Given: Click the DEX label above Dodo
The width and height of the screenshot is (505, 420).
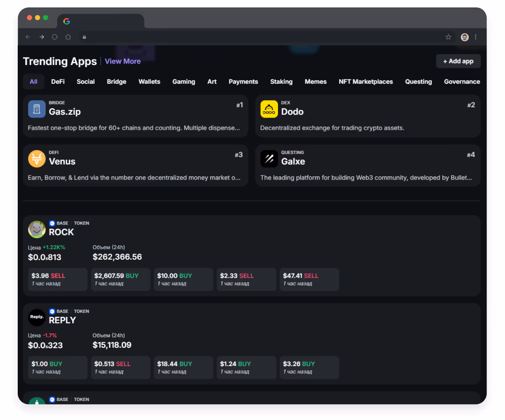Looking at the screenshot, I should pos(286,103).
